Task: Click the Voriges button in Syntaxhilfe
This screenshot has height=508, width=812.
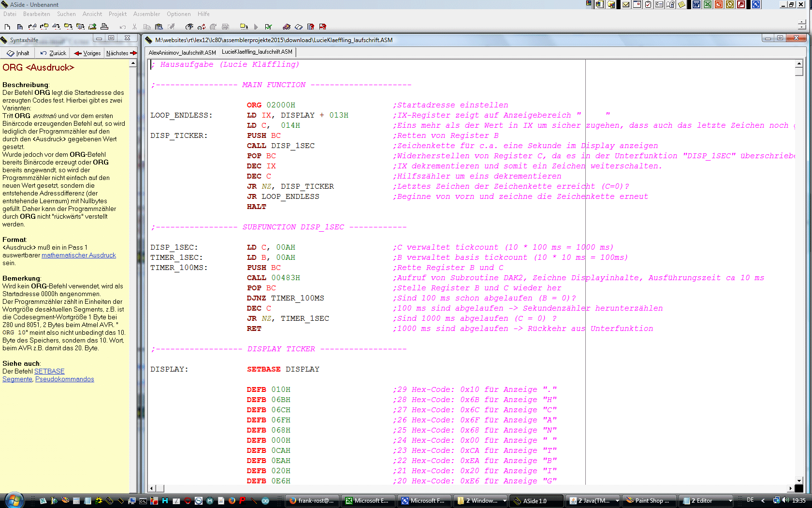Action: point(87,53)
